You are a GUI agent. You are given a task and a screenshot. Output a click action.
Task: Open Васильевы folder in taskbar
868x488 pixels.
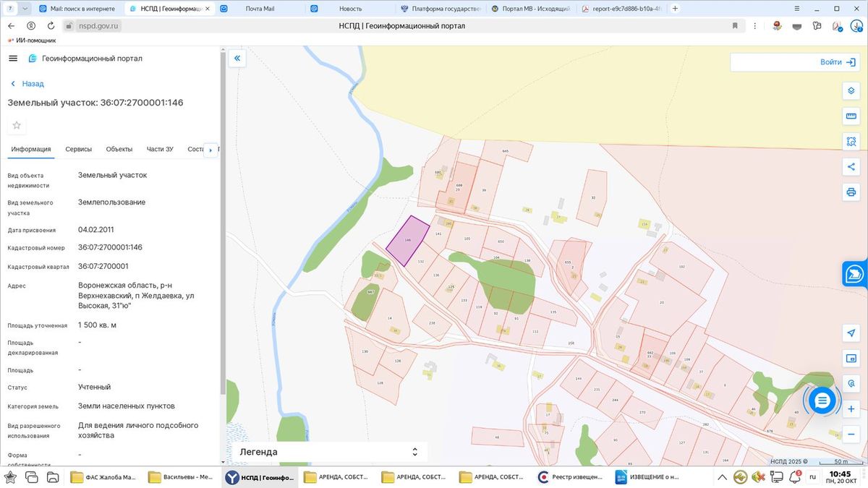(181, 477)
